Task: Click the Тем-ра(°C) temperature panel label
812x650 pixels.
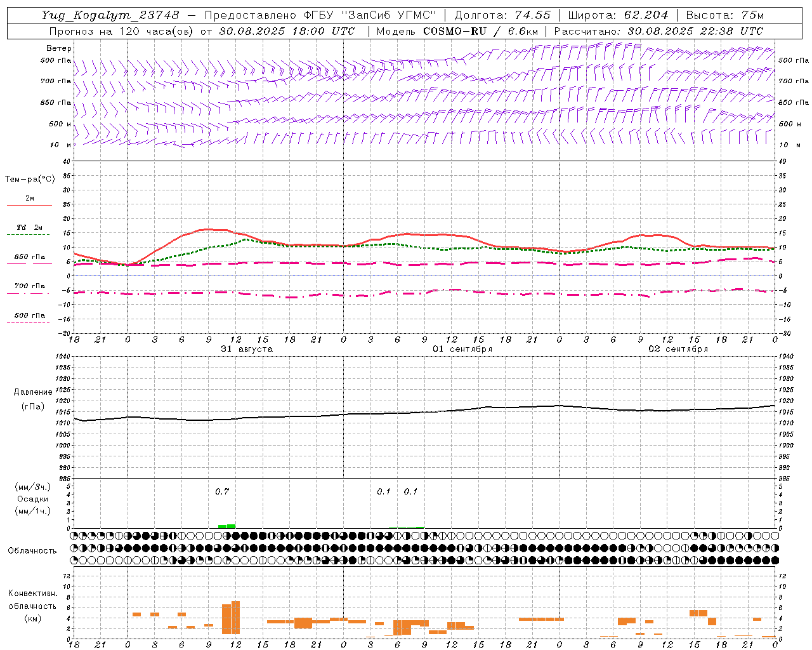Action: 30,179
